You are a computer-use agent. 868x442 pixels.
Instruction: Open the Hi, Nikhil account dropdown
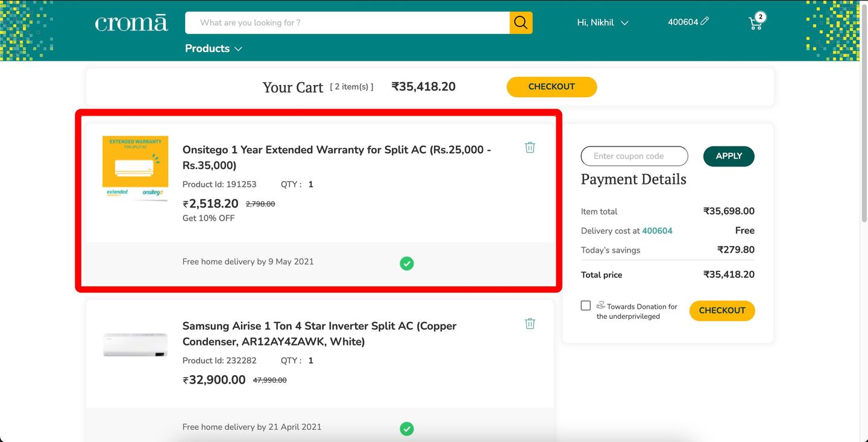click(602, 22)
